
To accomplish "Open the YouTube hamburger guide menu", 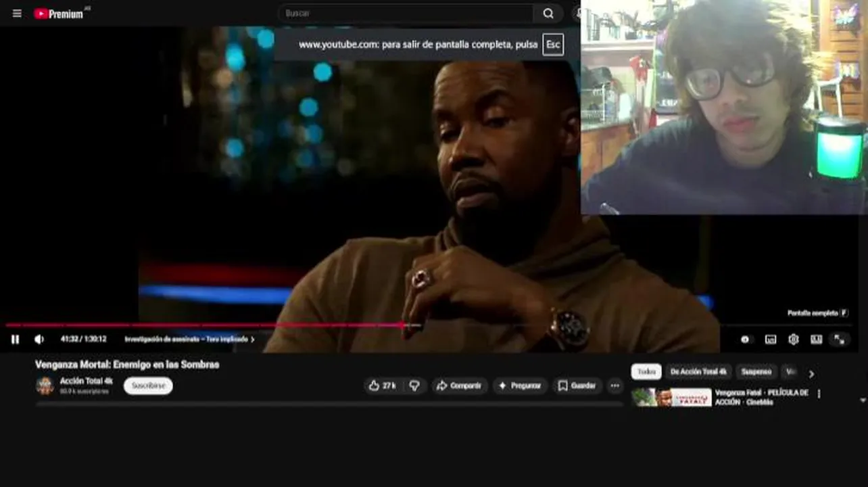I will [x=17, y=14].
